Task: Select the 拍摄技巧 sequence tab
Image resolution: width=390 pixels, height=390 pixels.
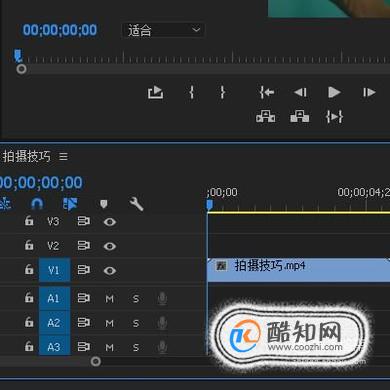Action: (x=26, y=156)
